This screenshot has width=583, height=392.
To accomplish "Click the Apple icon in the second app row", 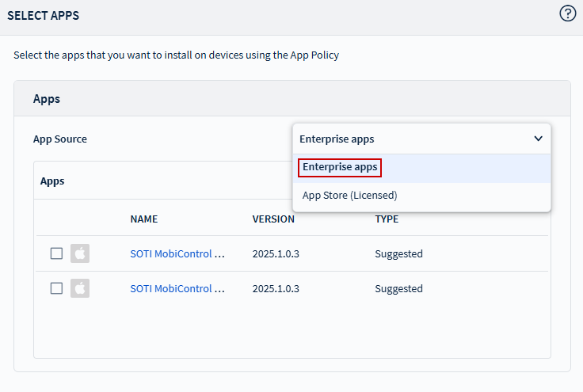I will click(x=80, y=288).
